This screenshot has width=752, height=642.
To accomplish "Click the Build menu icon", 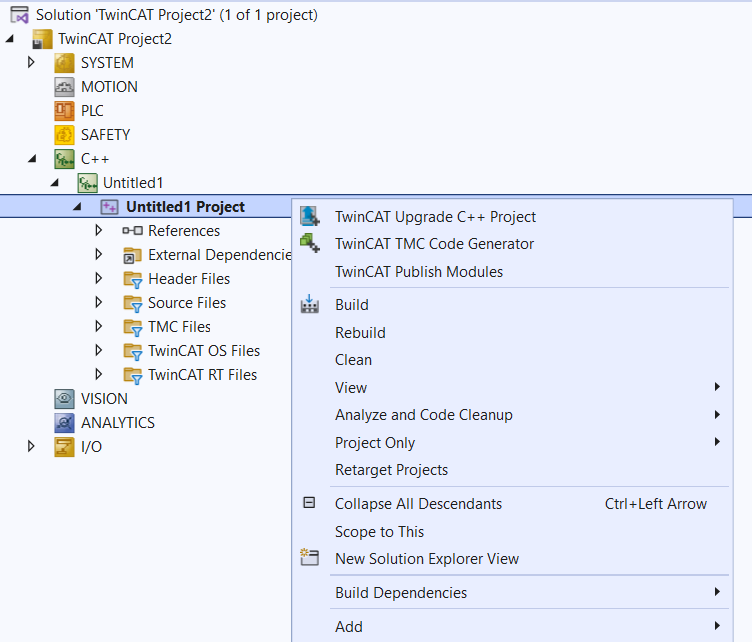I will 310,304.
